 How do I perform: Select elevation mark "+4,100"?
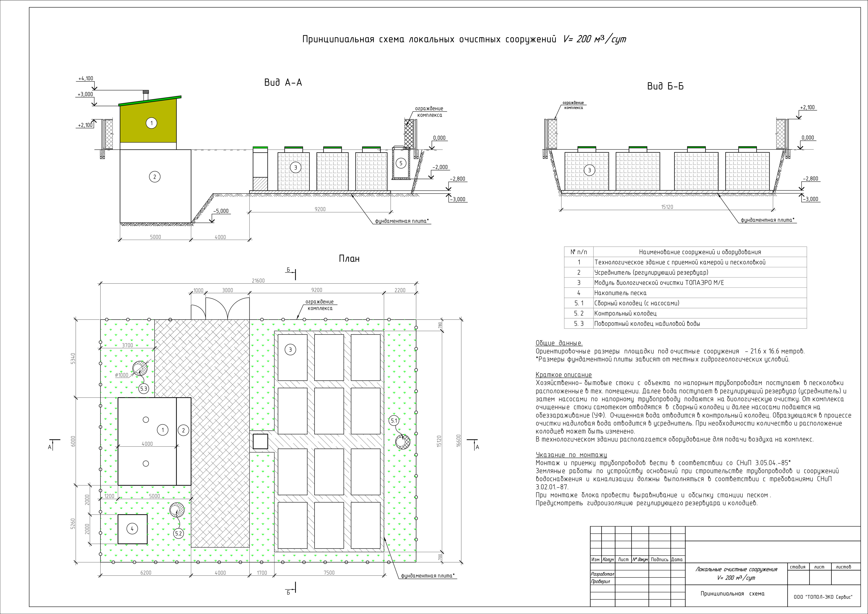[86, 79]
